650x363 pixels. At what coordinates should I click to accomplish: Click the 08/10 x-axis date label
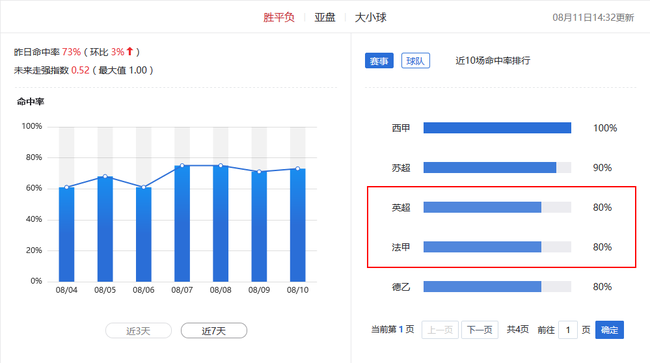[x=298, y=290]
